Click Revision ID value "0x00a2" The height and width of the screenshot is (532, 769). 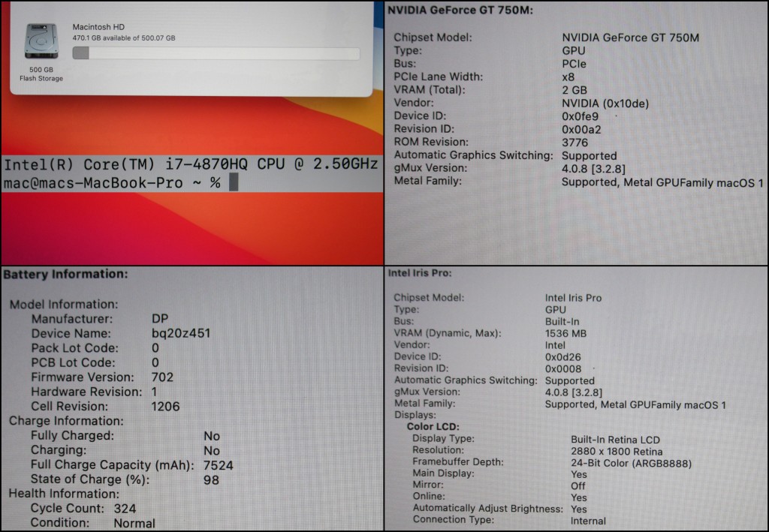pos(581,130)
